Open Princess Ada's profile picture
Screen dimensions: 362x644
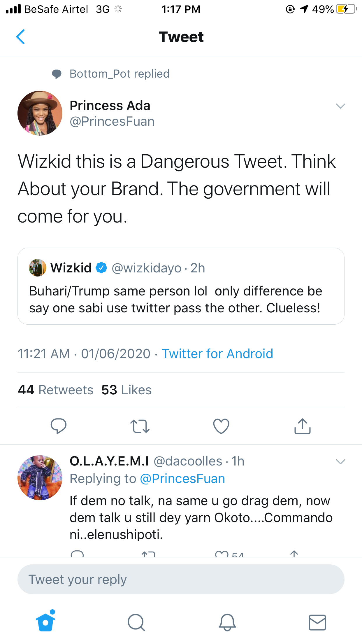coord(40,113)
